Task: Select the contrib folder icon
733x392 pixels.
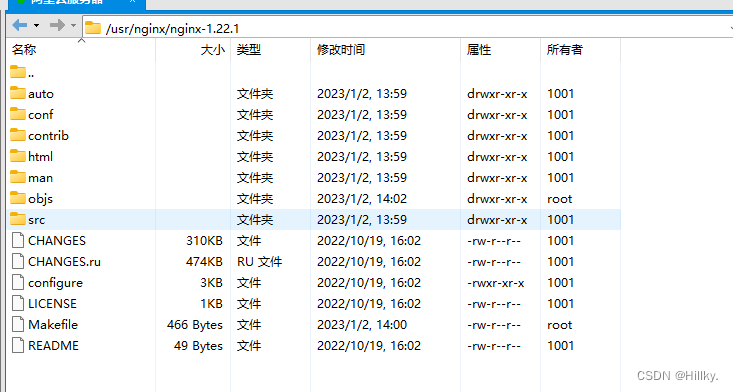Action: (x=18, y=135)
